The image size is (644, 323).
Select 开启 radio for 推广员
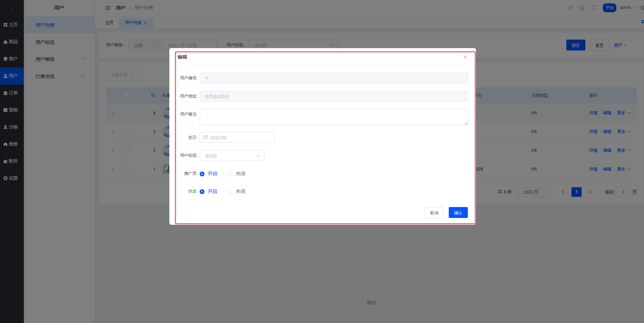pos(202,174)
